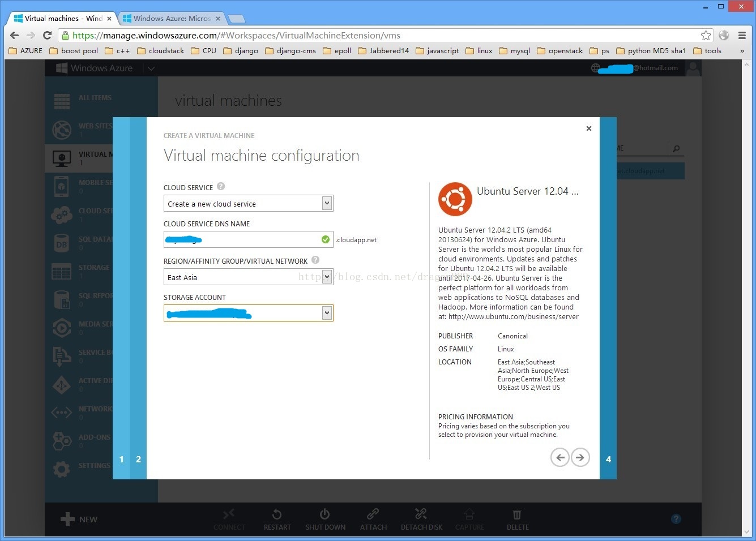Click the page scrollbar down arrow
Viewport: 756px width, 541px height.
(x=746, y=532)
